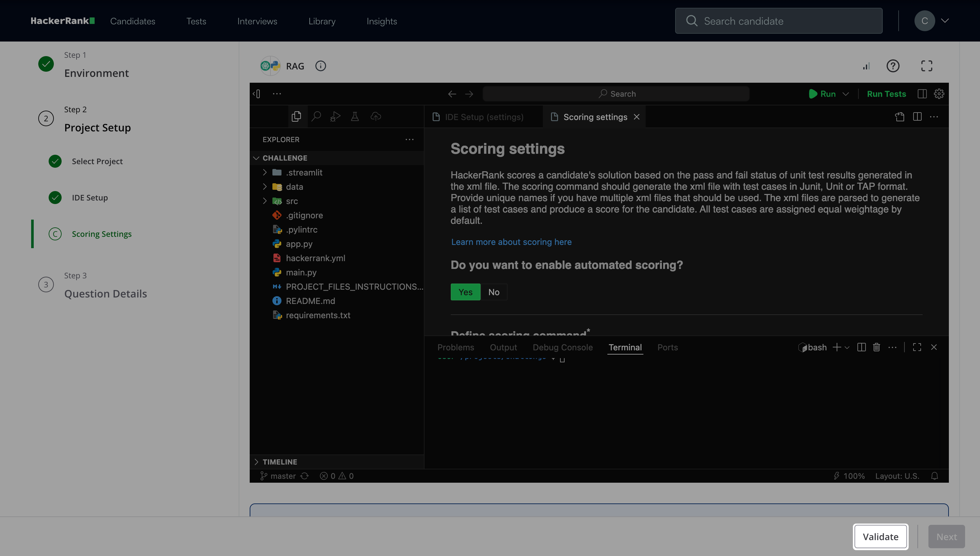Screen dimensions: 980x556
Task: Go to the IDE Setup step
Action: 90,198
